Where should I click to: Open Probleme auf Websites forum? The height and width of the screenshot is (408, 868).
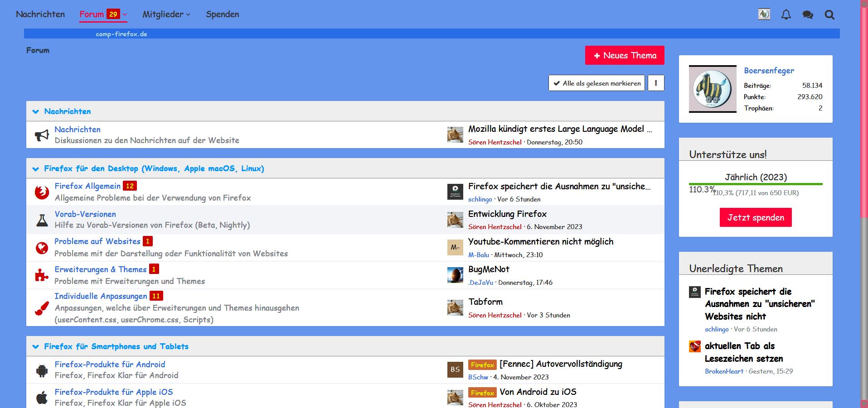point(97,241)
